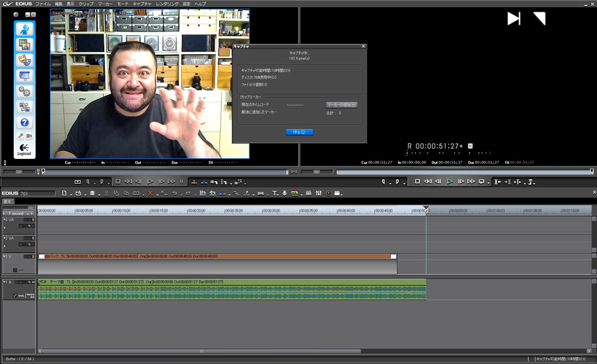This screenshot has width=597, height=364.
Task: Click the Player Play button
Action: pyautogui.click(x=150, y=181)
